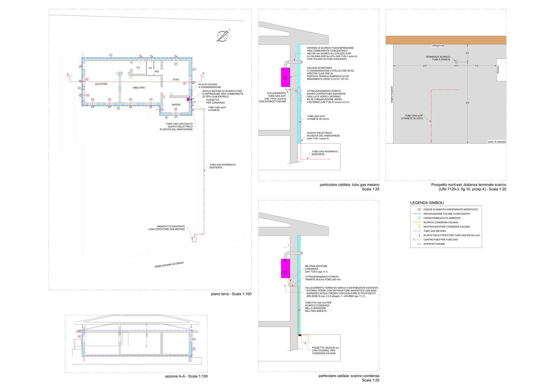Click the terminale scarico fumi circle
This screenshot has width=555, height=392.
click(x=456, y=62)
